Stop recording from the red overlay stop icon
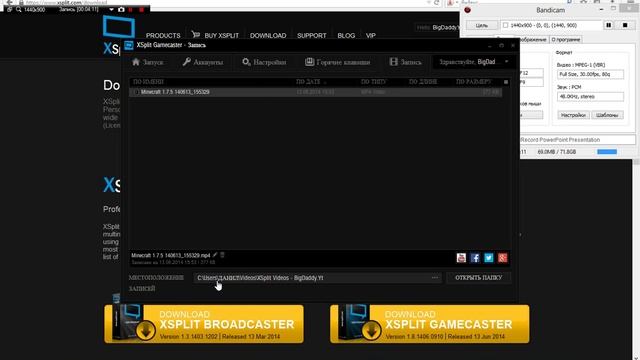This screenshot has height=360, width=640. 141,9
